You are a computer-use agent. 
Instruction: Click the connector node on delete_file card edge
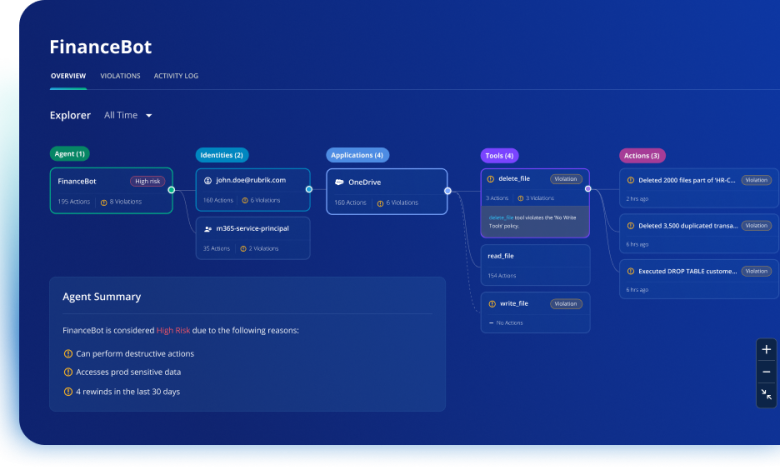coord(588,189)
